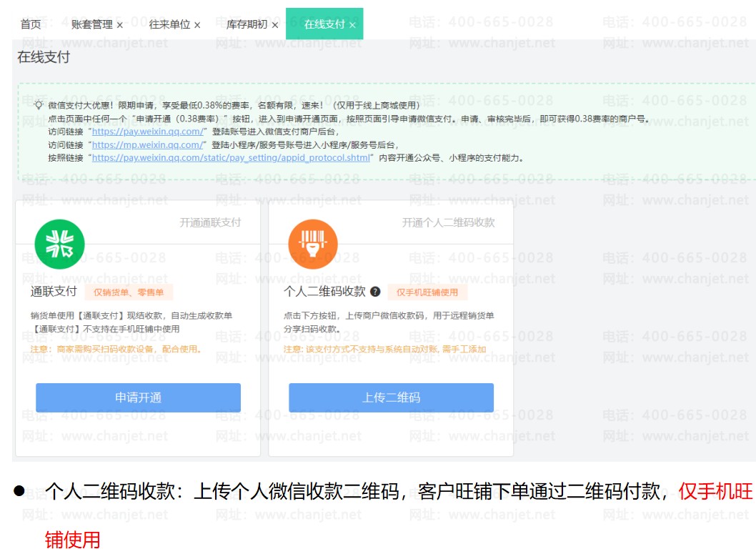Click the 申请开通 button
This screenshot has width=756, height=554.
[138, 397]
